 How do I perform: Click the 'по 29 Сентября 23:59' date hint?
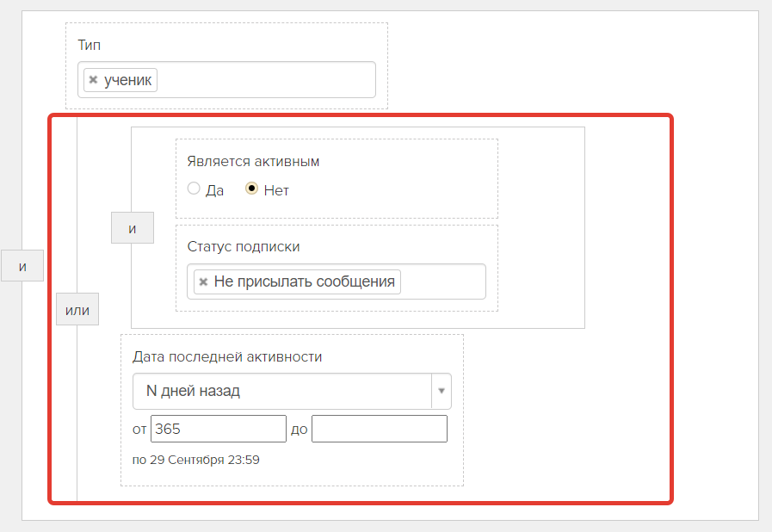[196, 460]
